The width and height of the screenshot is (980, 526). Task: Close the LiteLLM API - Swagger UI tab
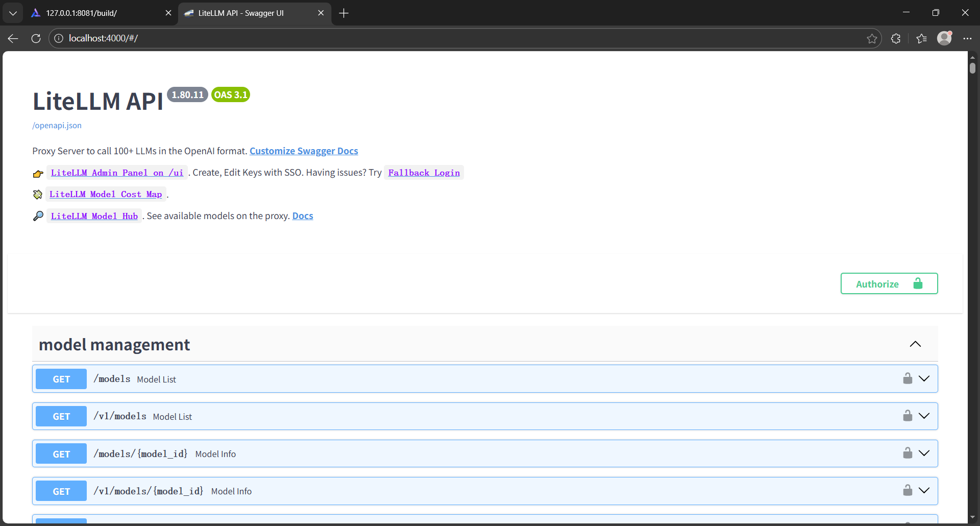pos(321,13)
